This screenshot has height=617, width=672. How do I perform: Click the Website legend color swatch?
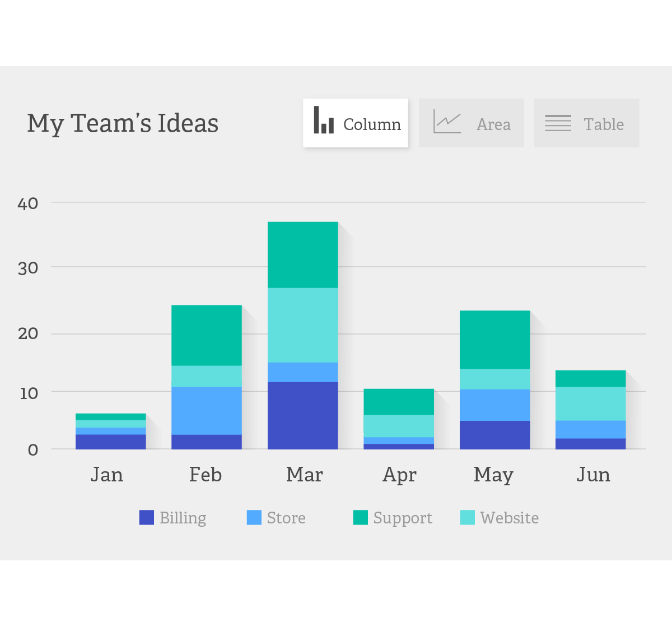[x=468, y=517]
